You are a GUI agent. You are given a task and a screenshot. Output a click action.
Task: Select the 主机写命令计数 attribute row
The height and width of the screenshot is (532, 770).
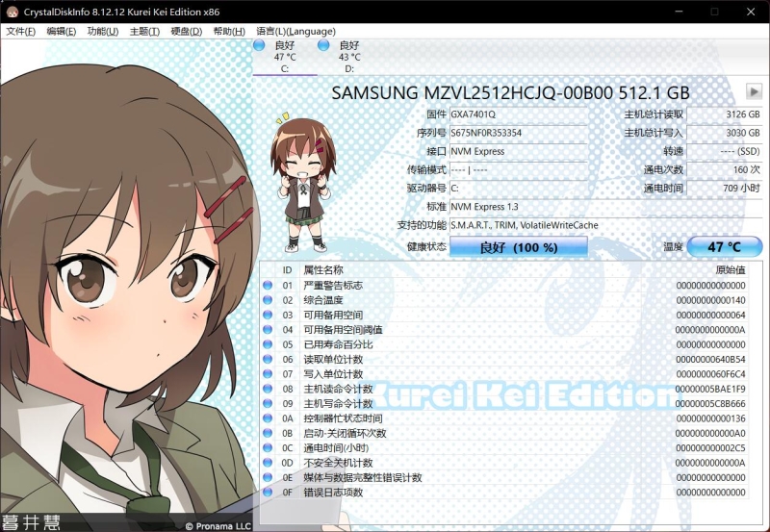(504, 403)
